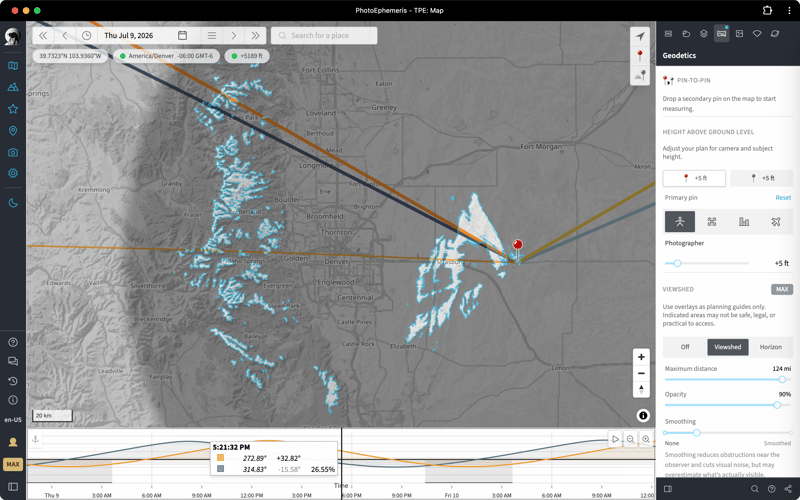Select the building height mode

744,221
